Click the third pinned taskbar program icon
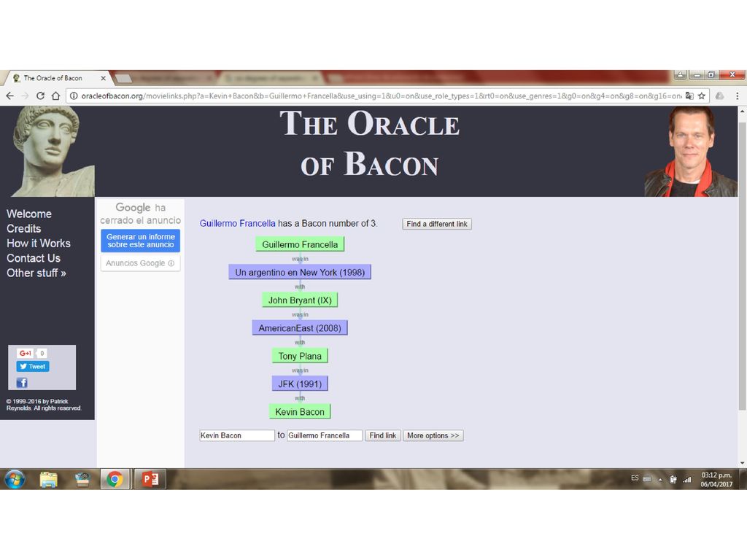747x560 pixels. pos(82,479)
